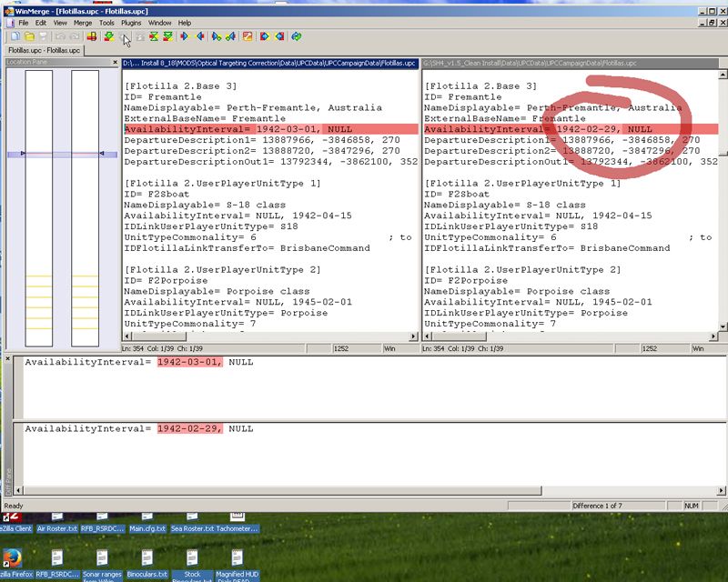This screenshot has width=728, height=582.
Task: Click left pane horizontal scrollbar right arrow
Action: coord(414,336)
